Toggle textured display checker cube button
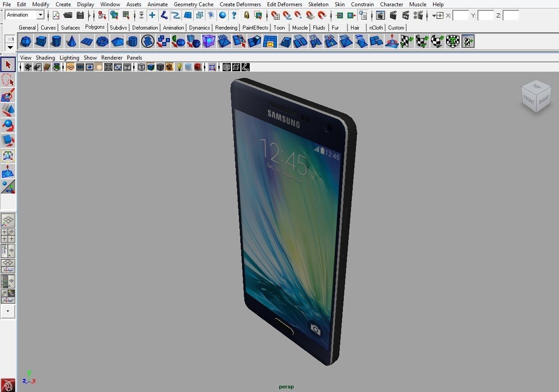 click(x=169, y=67)
